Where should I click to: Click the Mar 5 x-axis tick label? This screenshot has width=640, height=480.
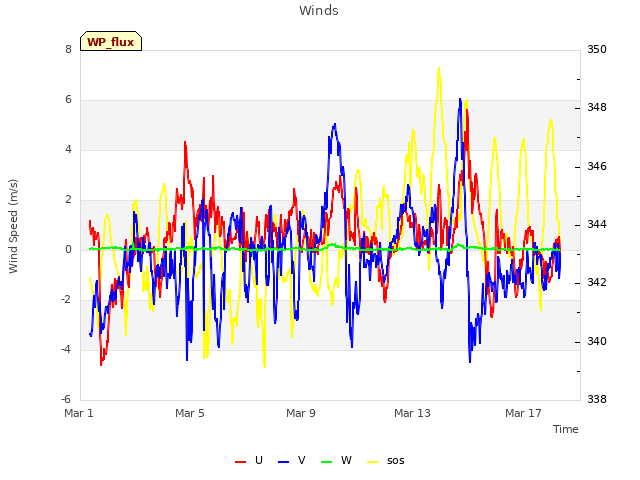pos(190,413)
